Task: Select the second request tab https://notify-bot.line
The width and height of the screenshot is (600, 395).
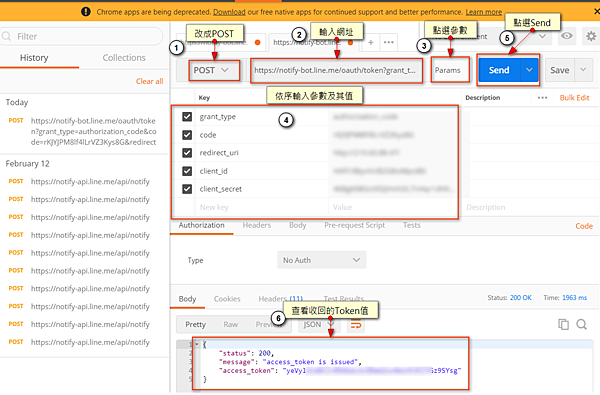Action: coord(313,42)
